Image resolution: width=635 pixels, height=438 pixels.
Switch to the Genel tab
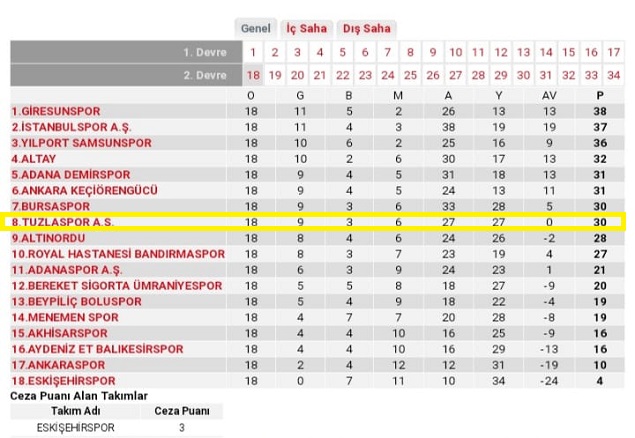[255, 28]
